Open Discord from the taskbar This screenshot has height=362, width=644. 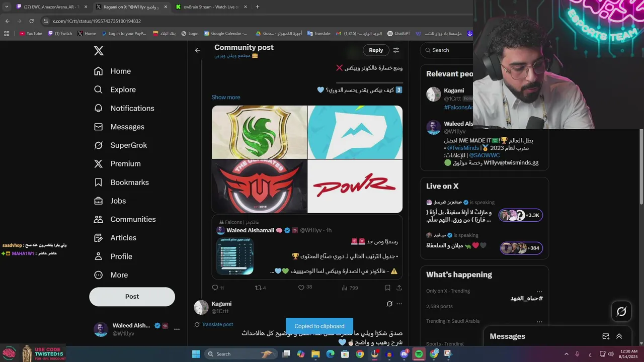pyautogui.click(x=404, y=354)
